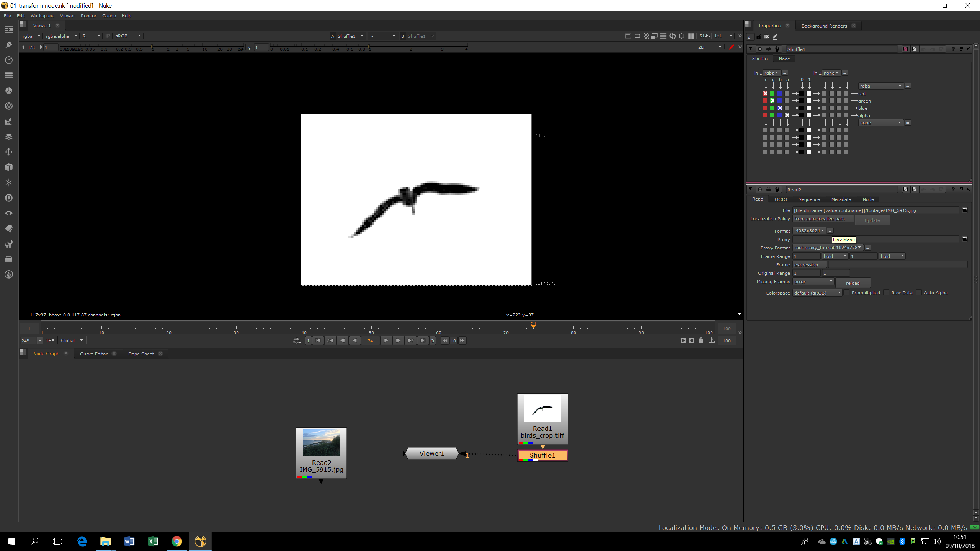Open the Merge nodes layers icon
This screenshot has width=980, height=551.
tap(9, 137)
